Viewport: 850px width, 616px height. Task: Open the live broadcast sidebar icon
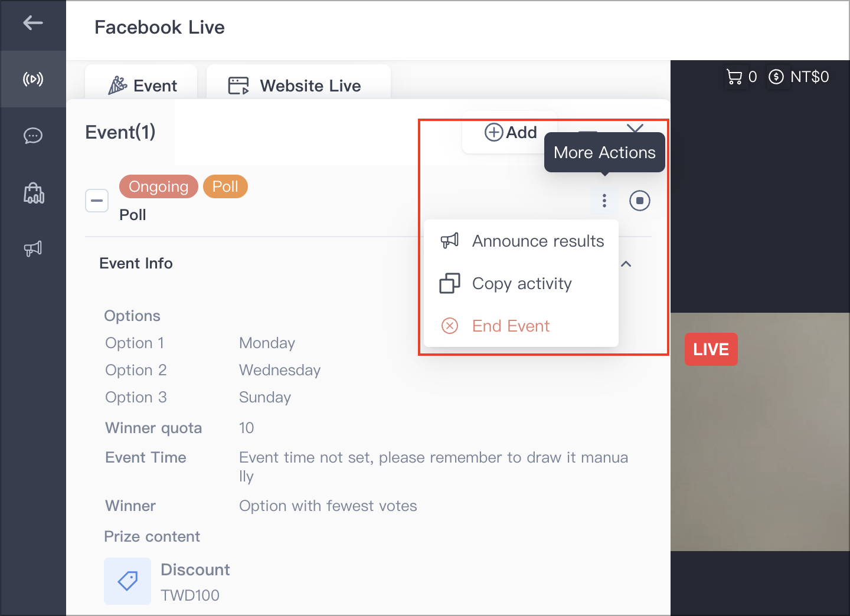click(33, 79)
